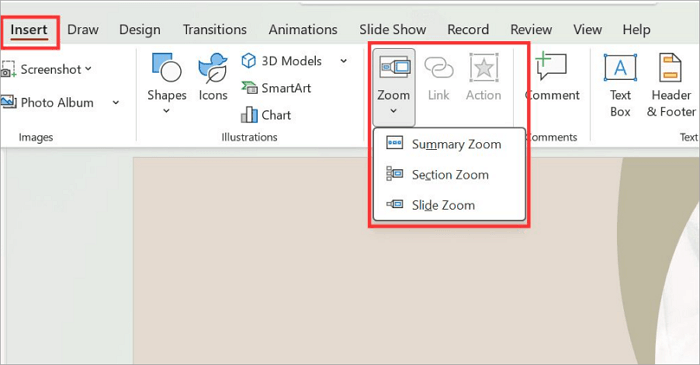Click the SmartArt icon
Image resolution: width=700 pixels, height=365 pixels.
coord(249,87)
